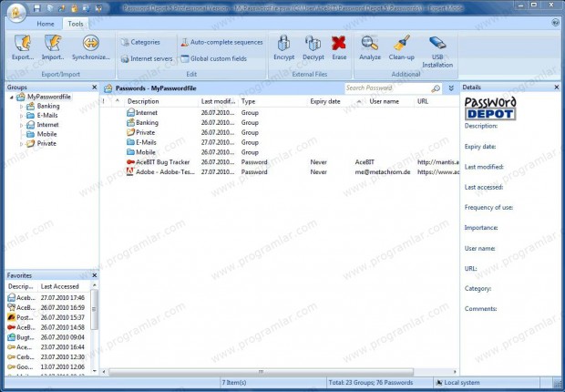Click the horizontal scrollbar of password list
The image size is (565, 392).
point(261,372)
